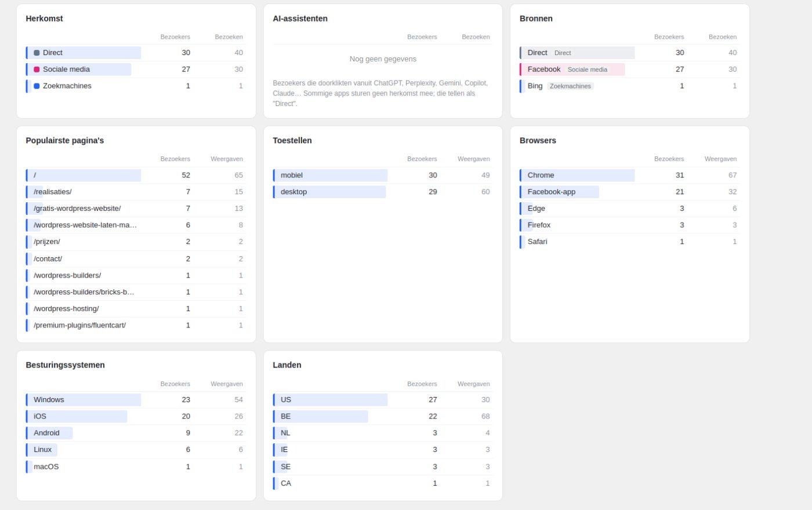The height and width of the screenshot is (510, 812).
Task: Select the desktop row in Toestellen
Action: [383, 192]
